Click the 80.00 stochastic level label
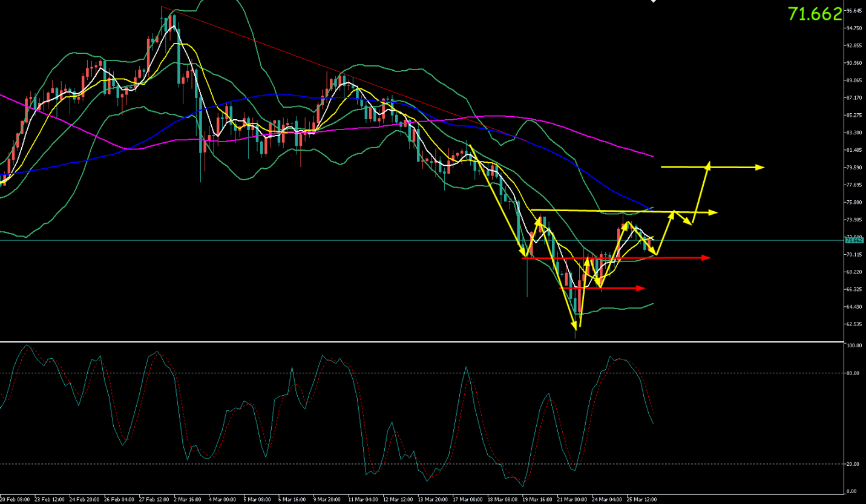 coord(853,373)
